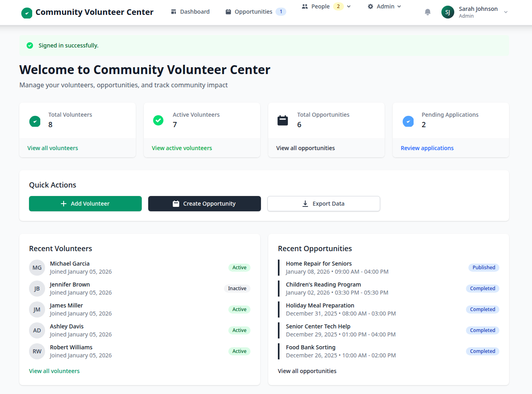Image resolution: width=532 pixels, height=394 pixels.
Task: Click the dark check icon on Total Volunteers card
Action: tap(35, 121)
